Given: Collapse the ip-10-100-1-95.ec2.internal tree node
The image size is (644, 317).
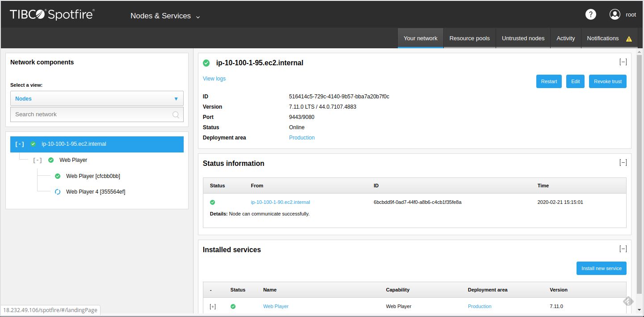Looking at the screenshot, I should (x=20, y=144).
